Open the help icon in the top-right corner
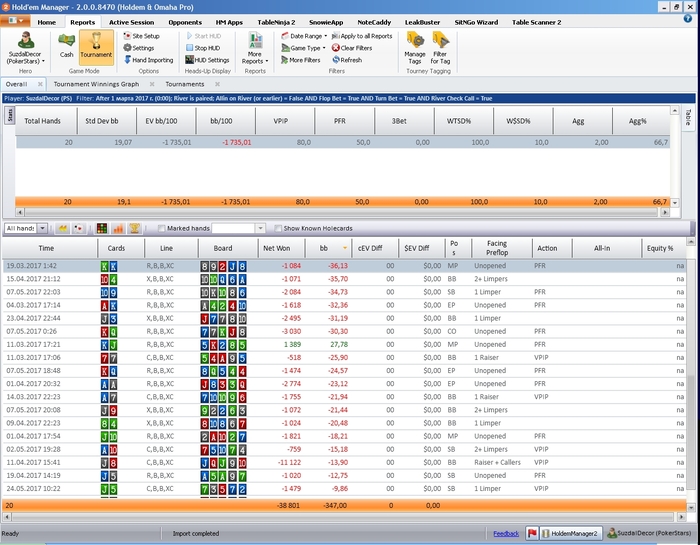Viewport: 700px width, 545px height. (688, 18)
